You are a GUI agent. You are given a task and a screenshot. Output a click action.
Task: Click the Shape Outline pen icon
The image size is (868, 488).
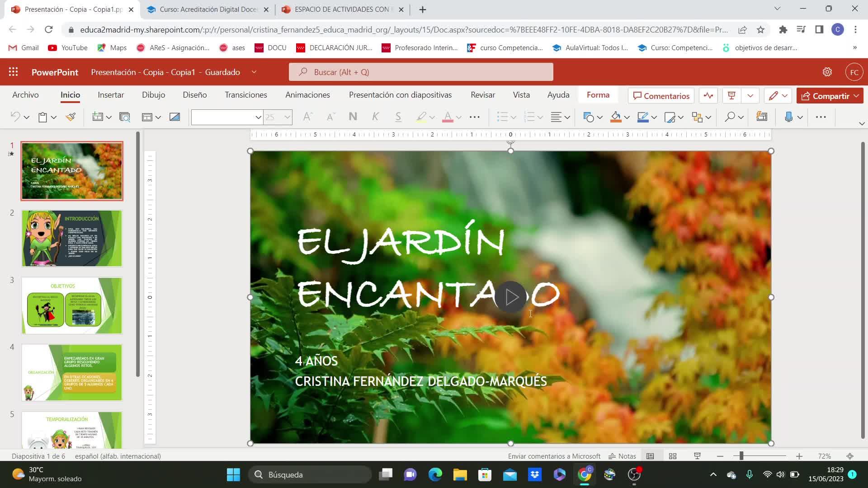(642, 117)
